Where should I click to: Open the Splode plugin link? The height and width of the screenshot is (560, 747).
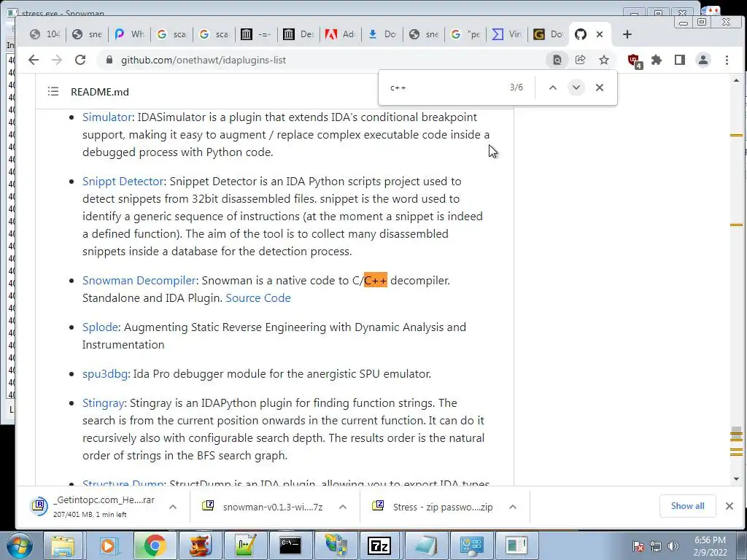100,327
